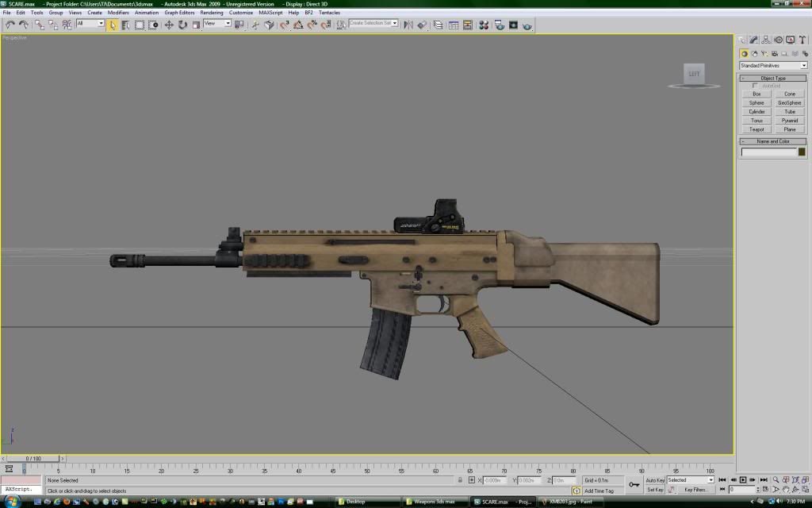The image size is (812, 508).
Task: Open the Layer Manager icon
Action: point(438,25)
